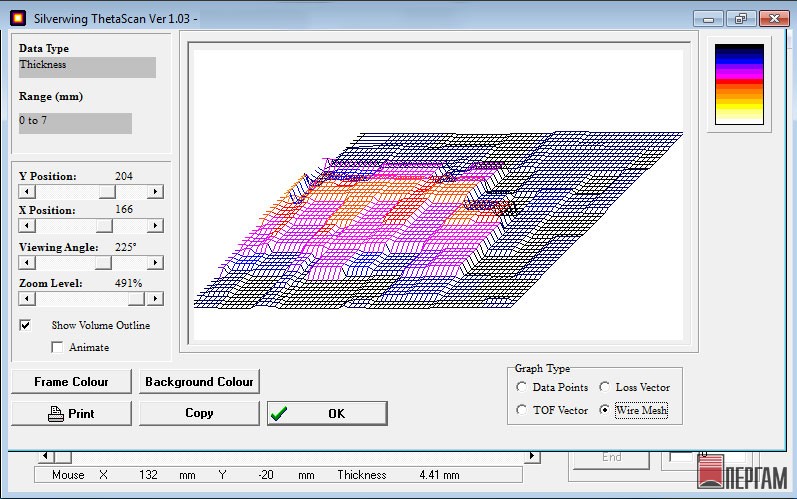Click the ThetaScan app icon in title bar
Image resolution: width=797 pixels, height=499 pixels.
[17, 17]
